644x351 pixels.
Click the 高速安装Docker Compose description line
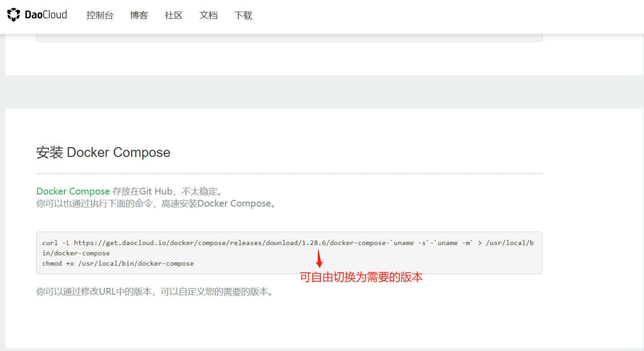156,203
